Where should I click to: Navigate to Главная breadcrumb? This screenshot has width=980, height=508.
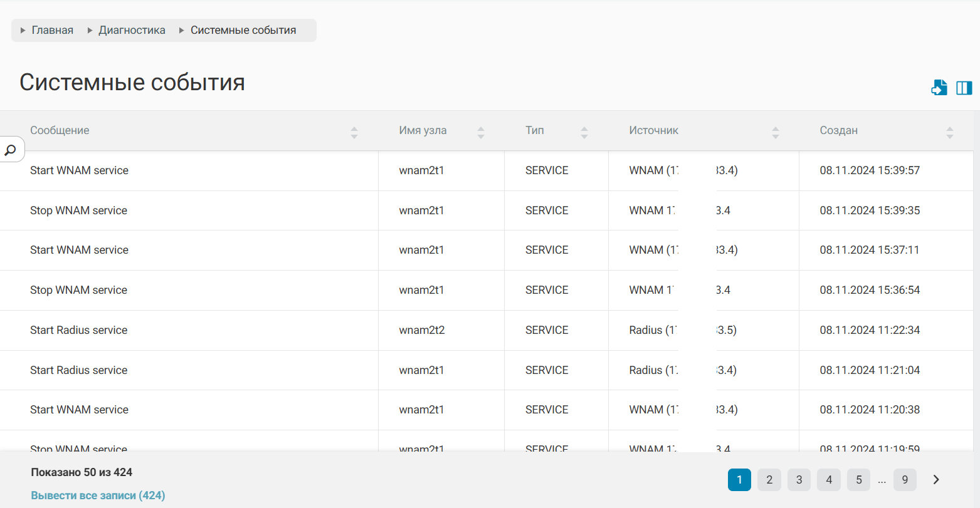tap(53, 30)
